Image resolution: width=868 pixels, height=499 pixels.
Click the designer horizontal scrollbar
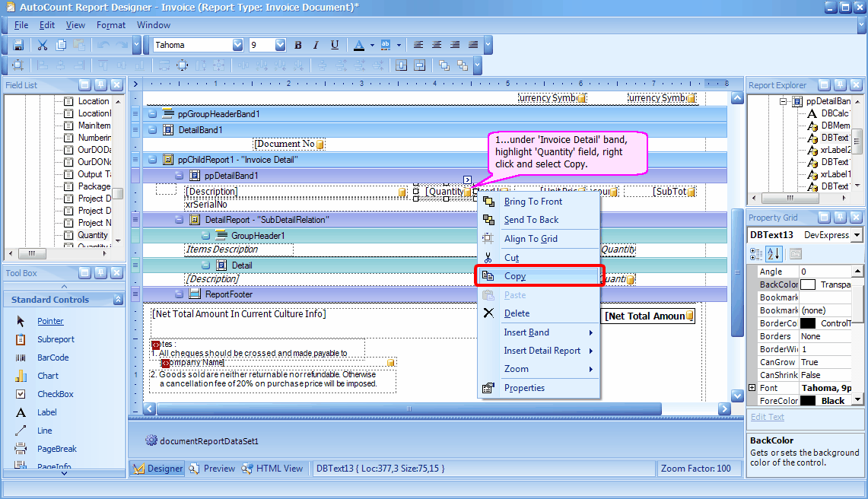pyautogui.click(x=409, y=408)
